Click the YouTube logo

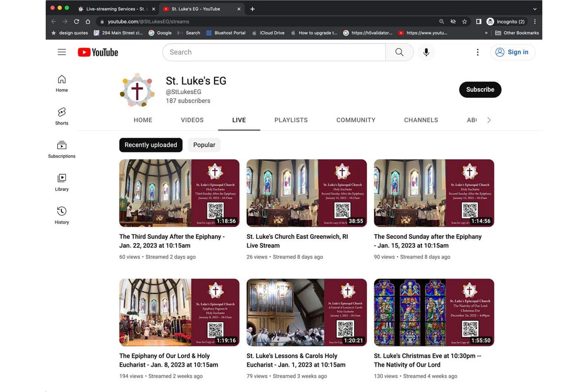[98, 52]
